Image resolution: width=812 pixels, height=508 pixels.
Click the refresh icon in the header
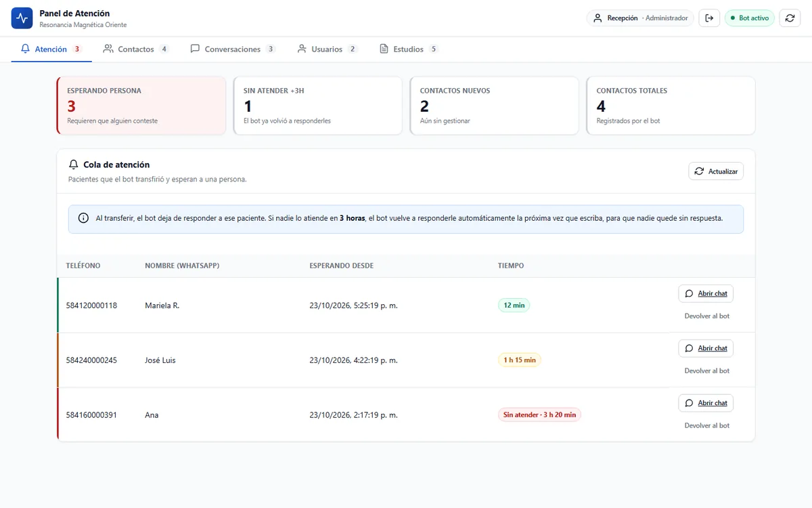[x=790, y=18]
